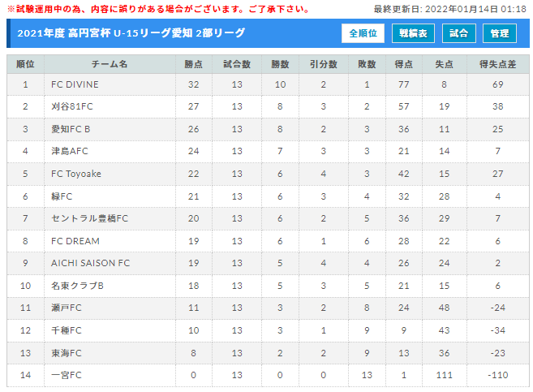533x392 pixels.
Task: Select the セントラル豊橋FC team row
Action: pyautogui.click(x=269, y=218)
